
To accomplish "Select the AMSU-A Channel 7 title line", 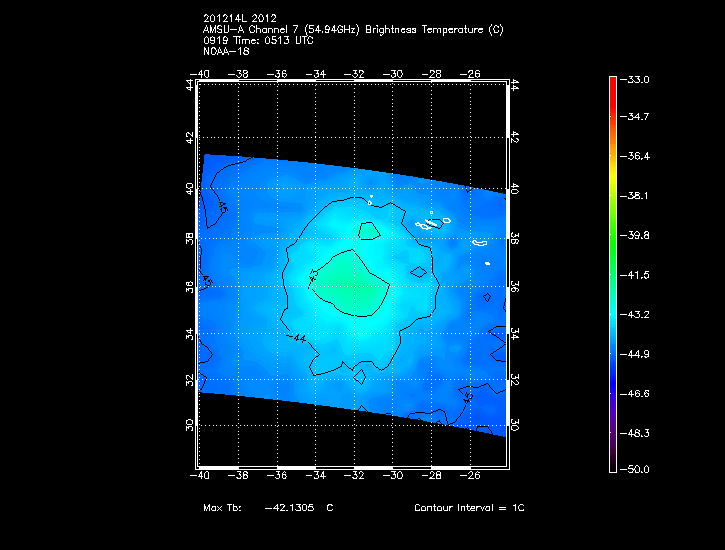I will [352, 30].
